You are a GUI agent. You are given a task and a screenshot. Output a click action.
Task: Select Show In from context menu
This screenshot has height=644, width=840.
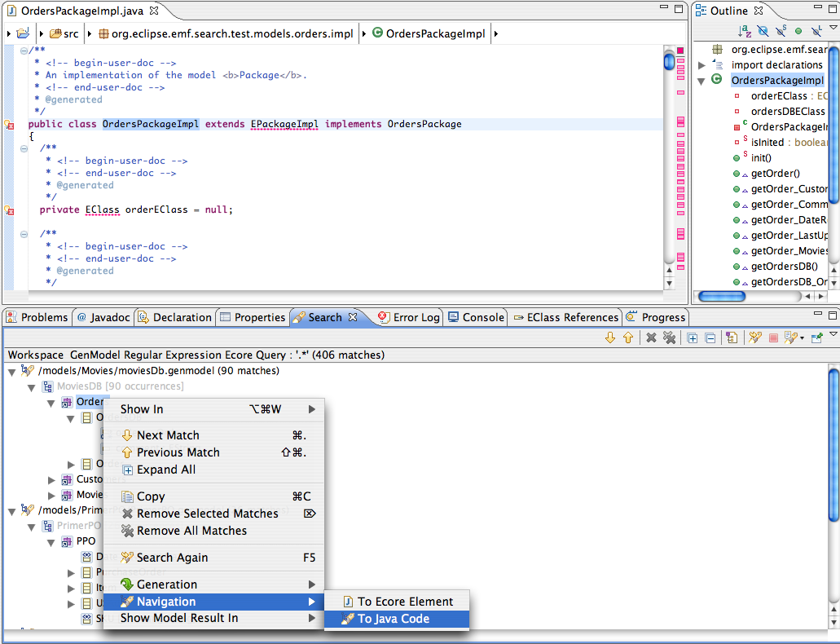coord(213,409)
